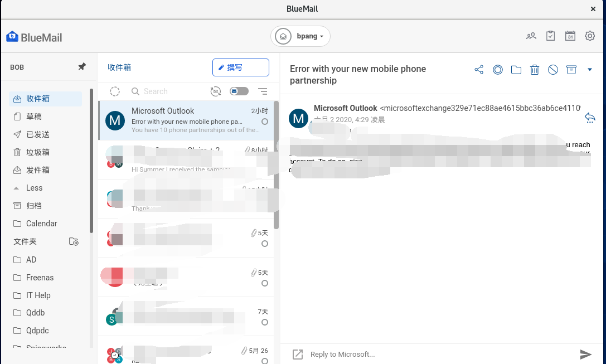606x364 pixels.
Task: Click the share icon for this email
Action: coord(479,70)
